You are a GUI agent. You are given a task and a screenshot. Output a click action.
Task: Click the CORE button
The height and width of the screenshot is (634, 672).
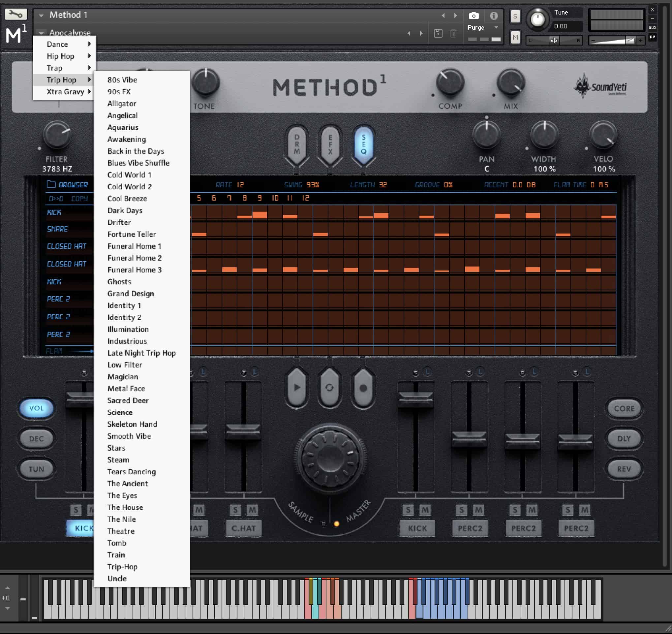(624, 408)
